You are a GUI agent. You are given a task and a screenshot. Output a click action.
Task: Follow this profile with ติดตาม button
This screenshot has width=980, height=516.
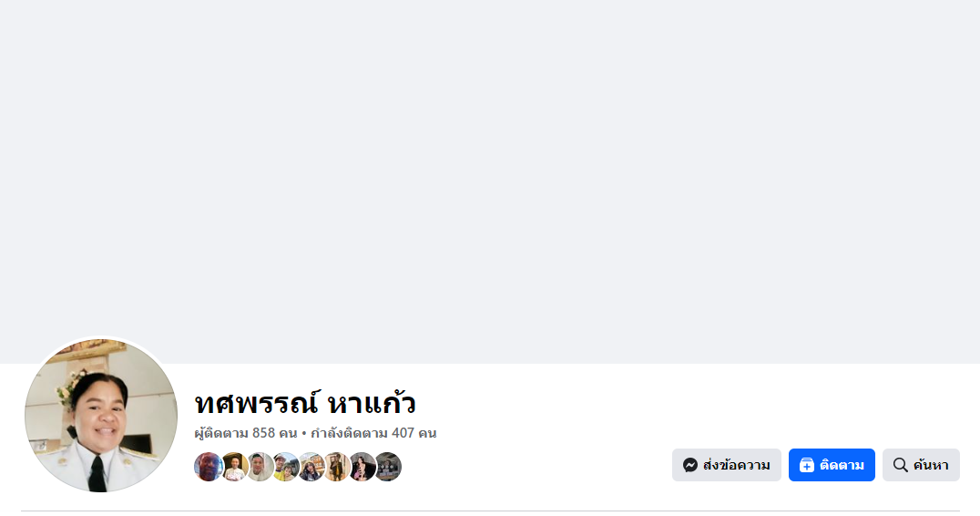(832, 465)
